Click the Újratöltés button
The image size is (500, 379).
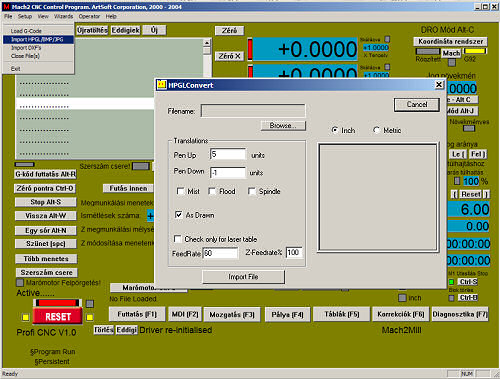click(x=92, y=30)
